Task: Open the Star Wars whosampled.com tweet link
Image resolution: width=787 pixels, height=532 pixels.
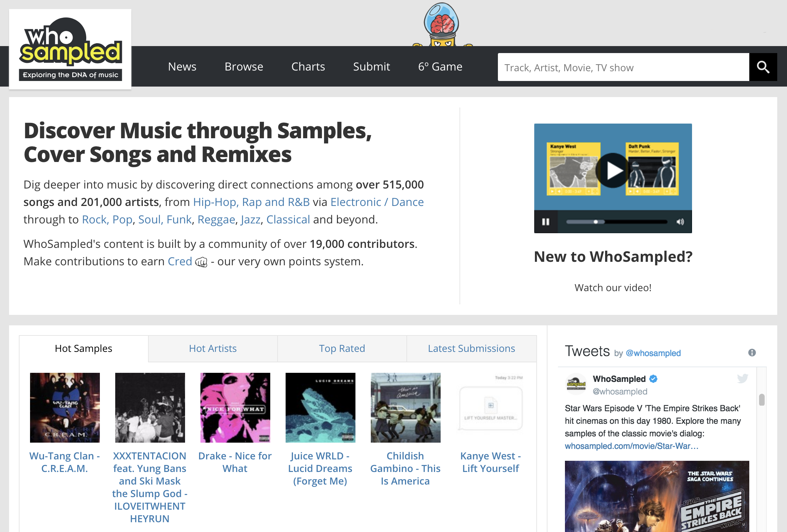Action: tap(631, 446)
